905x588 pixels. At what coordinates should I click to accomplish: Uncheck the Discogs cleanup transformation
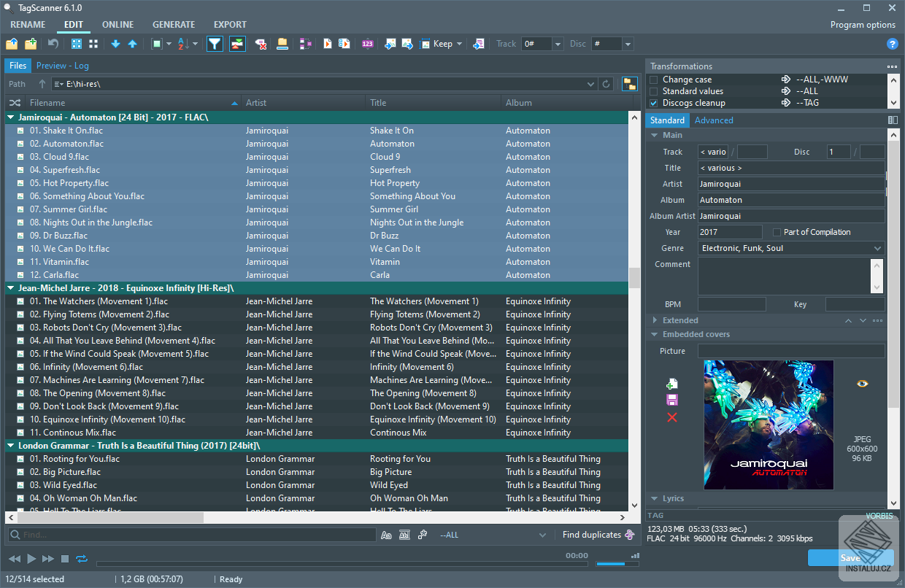[x=654, y=103]
